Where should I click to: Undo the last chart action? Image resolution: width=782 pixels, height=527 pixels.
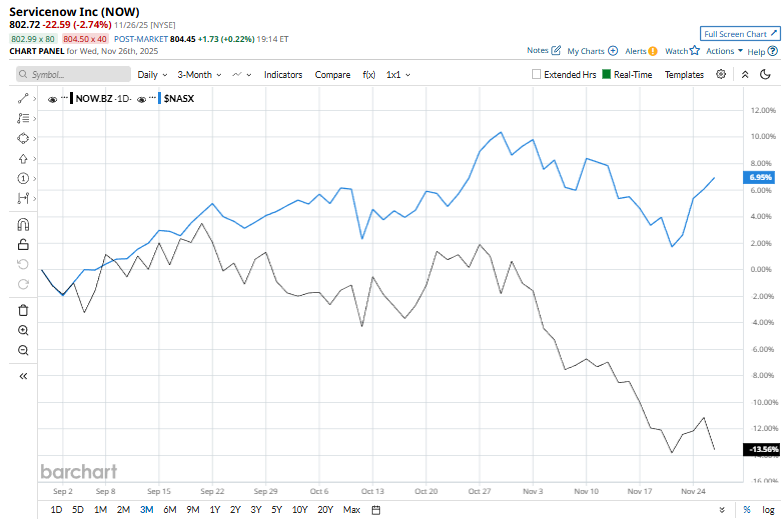click(x=23, y=264)
